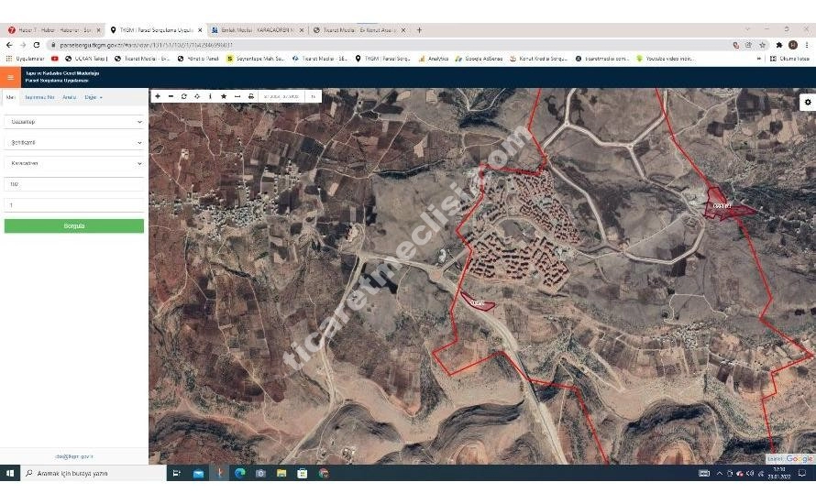Click the green Sorgula button

click(x=74, y=225)
